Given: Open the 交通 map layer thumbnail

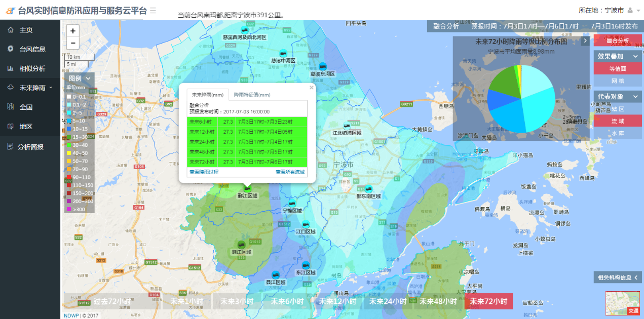Looking at the screenshot, I should (623, 303).
